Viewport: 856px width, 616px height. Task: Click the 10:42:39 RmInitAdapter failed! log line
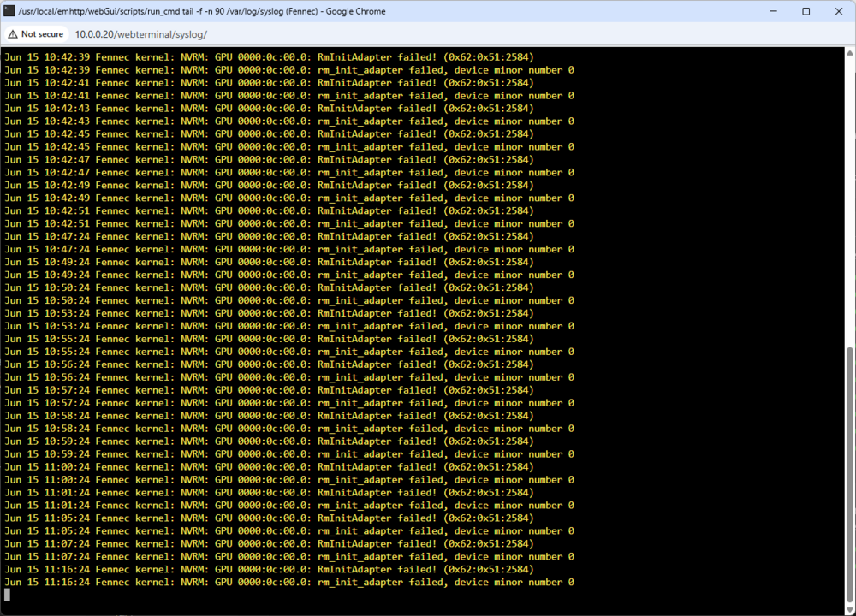coord(269,56)
